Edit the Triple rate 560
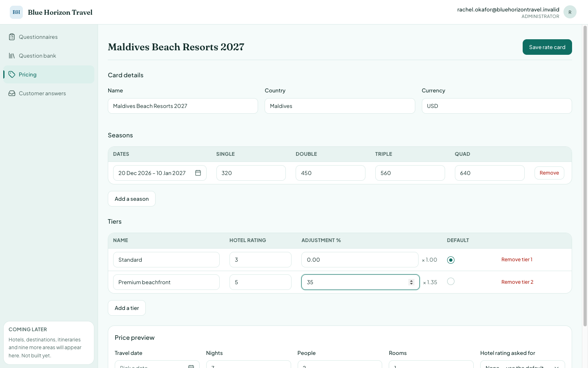Screen dimensions: 588x368 tap(410, 173)
